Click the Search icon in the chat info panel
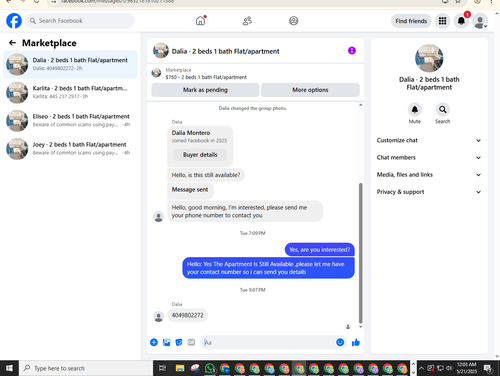Screen dimensions: 500x376 443,109
